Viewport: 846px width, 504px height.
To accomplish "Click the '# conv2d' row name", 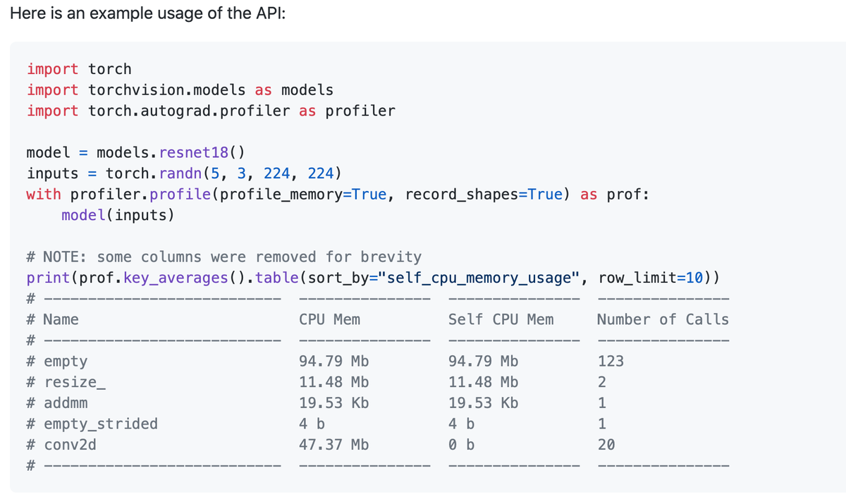I will (x=62, y=445).
